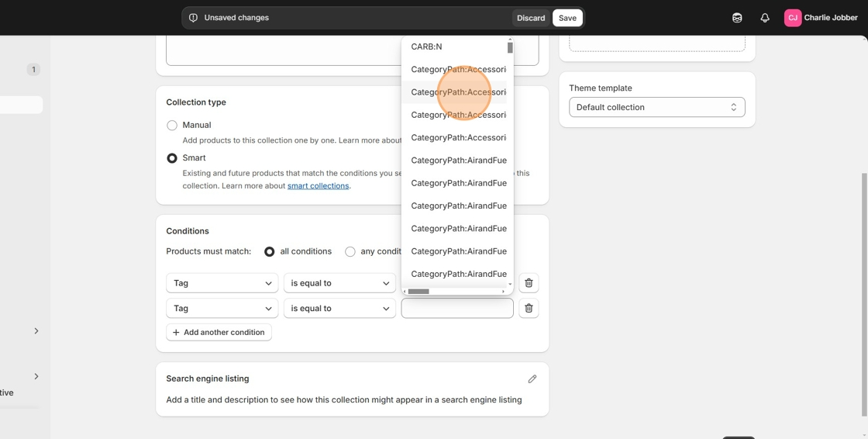
Task: Click the Collection type heading
Action: tap(196, 102)
